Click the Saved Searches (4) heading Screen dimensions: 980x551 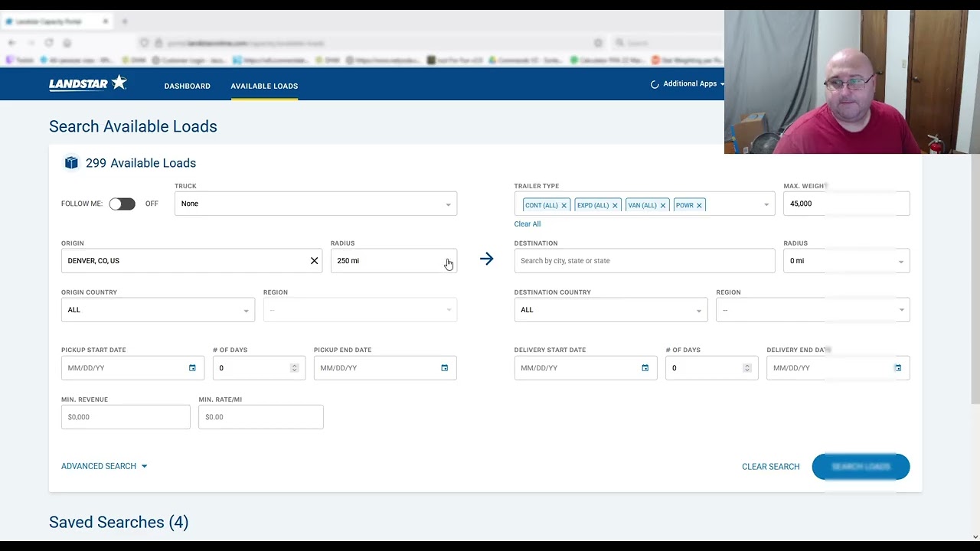(119, 522)
